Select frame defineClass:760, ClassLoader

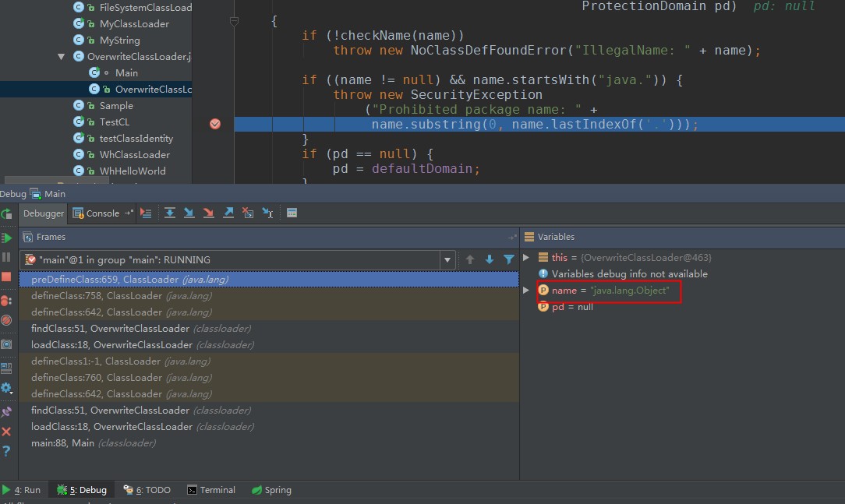(x=269, y=378)
